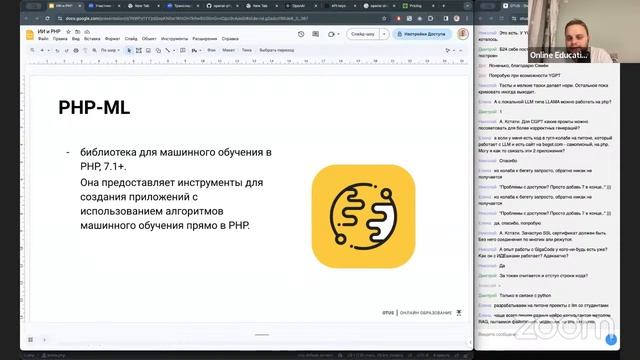Expand the line type dropdown arrow
The width and height of the screenshot is (640, 360).
(x=174, y=50)
